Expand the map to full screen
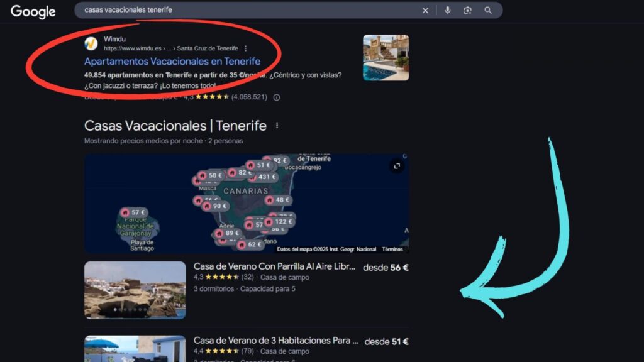Screen dimensions: 644x362 pyautogui.click(x=397, y=166)
